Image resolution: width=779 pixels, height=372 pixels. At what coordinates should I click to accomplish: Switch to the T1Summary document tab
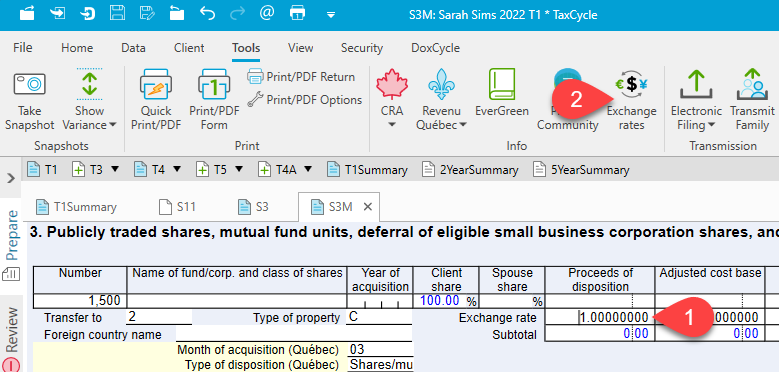tap(77, 207)
